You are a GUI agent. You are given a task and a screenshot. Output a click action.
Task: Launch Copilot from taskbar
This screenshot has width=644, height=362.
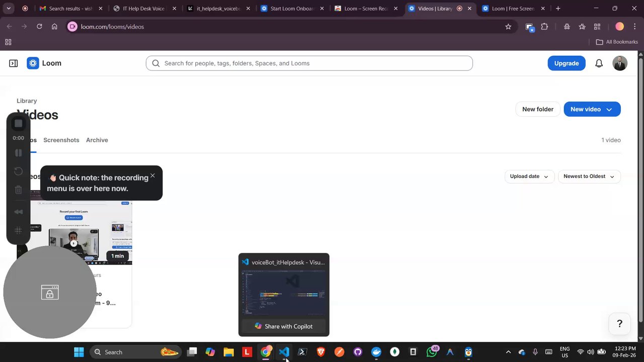point(210,352)
